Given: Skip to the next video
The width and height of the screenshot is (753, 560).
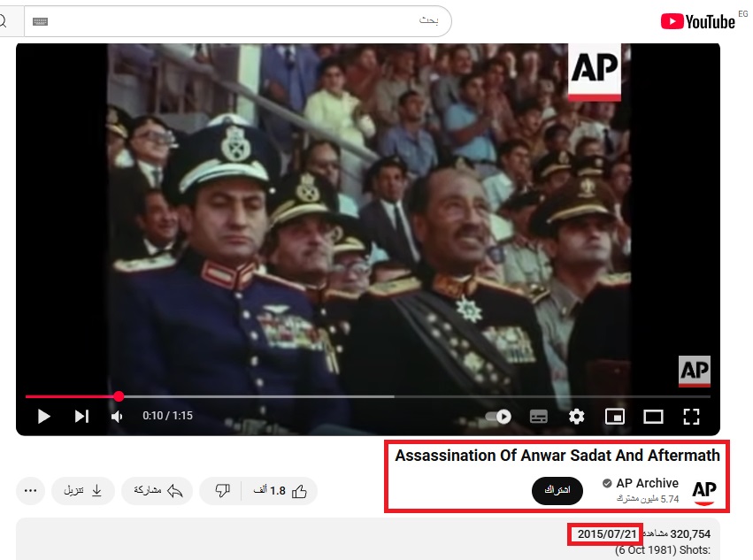Looking at the screenshot, I should (x=81, y=417).
